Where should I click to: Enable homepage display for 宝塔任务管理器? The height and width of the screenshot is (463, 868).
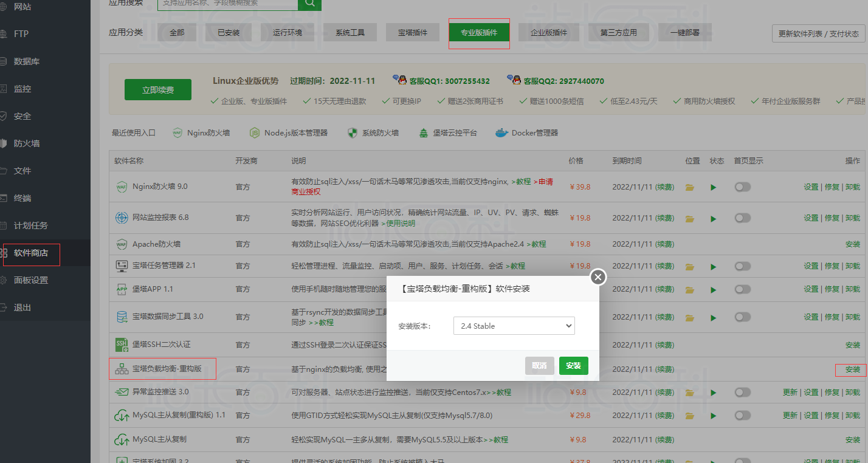742,266
